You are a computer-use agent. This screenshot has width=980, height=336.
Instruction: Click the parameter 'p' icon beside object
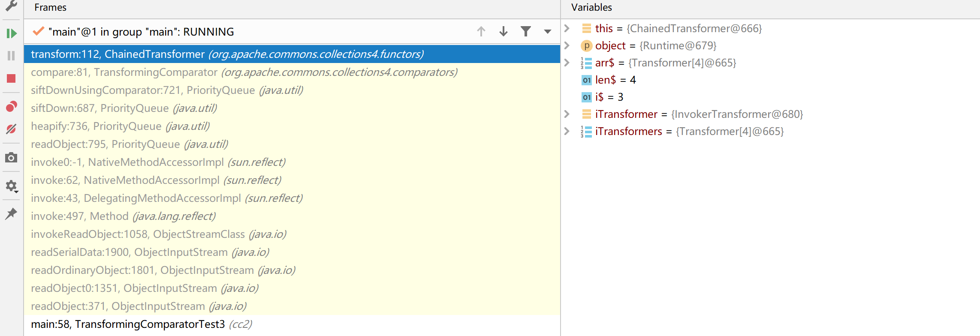coord(586,45)
